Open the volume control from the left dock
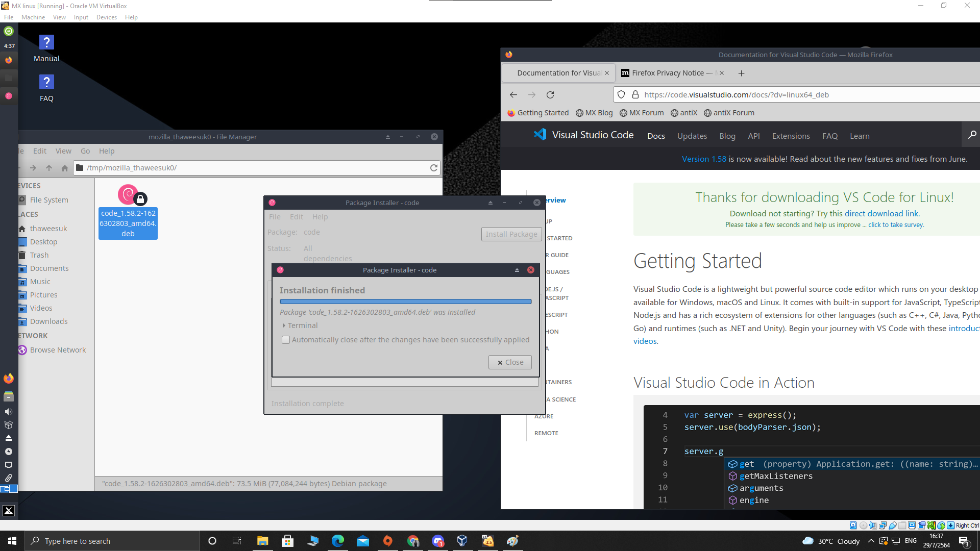Viewport: 980px width, 551px height. pos(9,411)
